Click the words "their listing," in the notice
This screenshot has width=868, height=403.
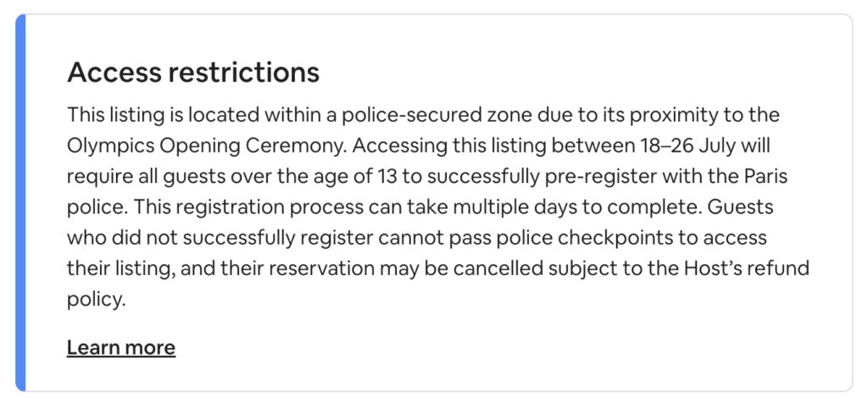pyautogui.click(x=121, y=268)
